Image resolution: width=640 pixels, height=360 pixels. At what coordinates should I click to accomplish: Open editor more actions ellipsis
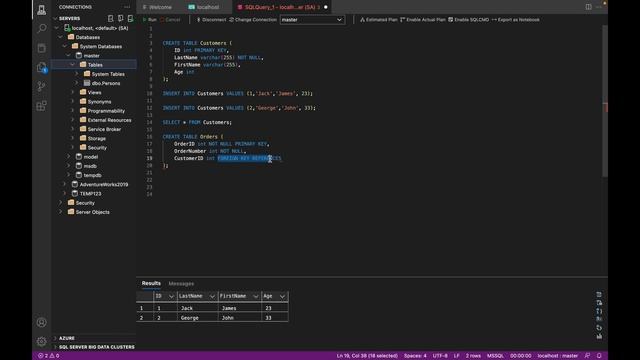tap(599, 7)
